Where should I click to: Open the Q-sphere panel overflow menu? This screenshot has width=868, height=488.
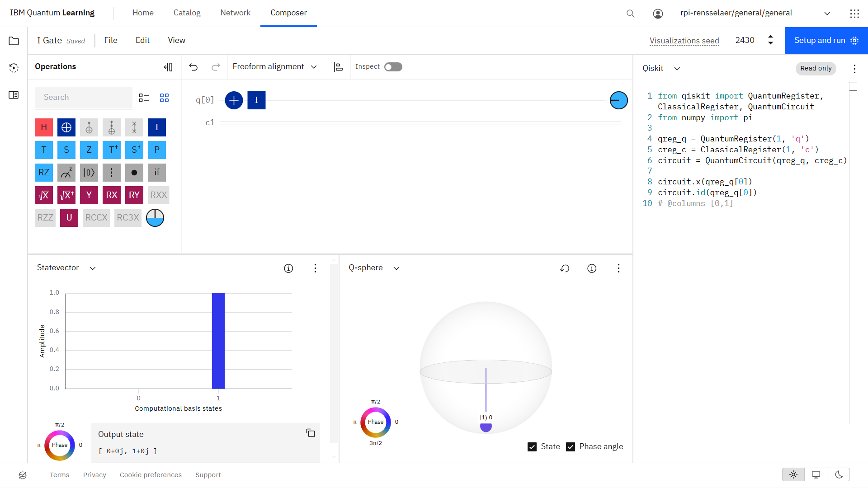[618, 268]
